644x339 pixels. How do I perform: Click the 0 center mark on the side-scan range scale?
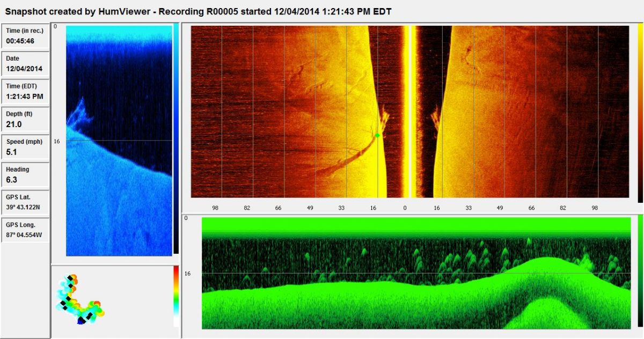405,208
